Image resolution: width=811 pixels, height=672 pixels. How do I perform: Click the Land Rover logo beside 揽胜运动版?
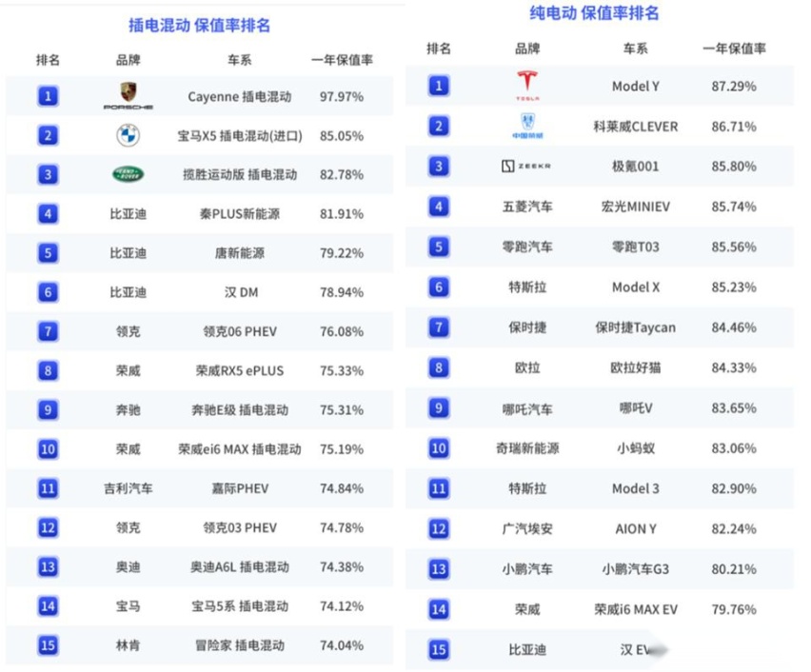click(128, 174)
